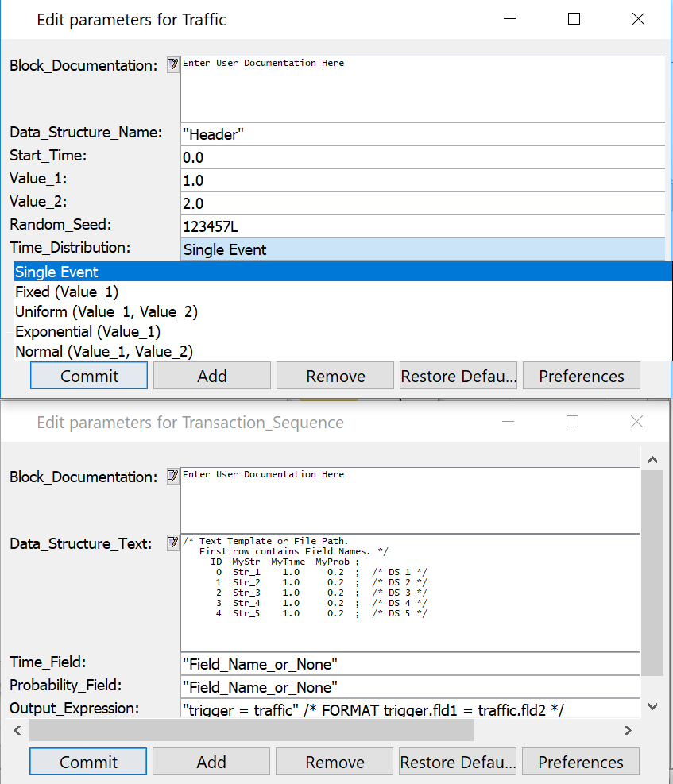The height and width of the screenshot is (784, 673).
Task: Maximize the Traffic parameters window
Action: (x=574, y=20)
